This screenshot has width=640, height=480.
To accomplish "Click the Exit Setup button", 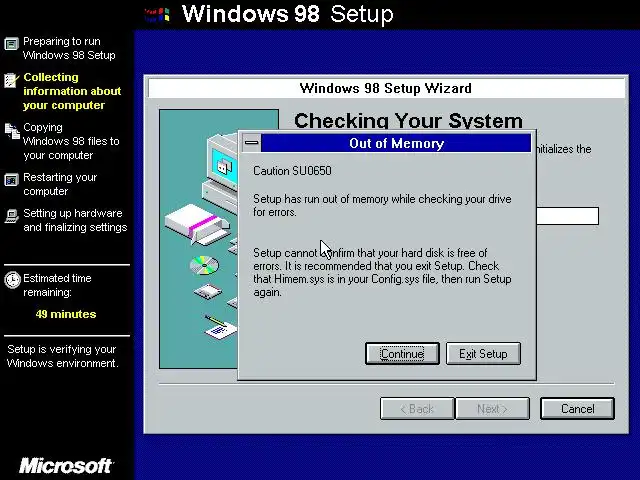I will click(x=483, y=353).
